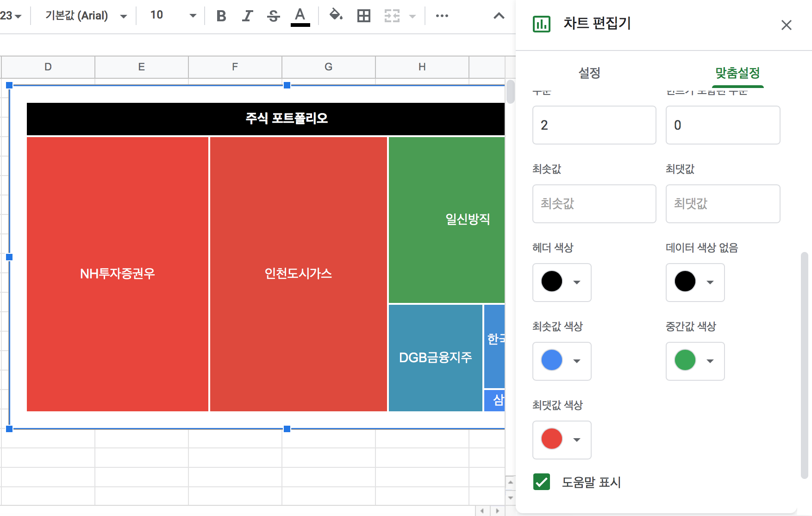The width and height of the screenshot is (812, 516).
Task: Click the chart's left-middle resize handle
Action: [x=9, y=257]
